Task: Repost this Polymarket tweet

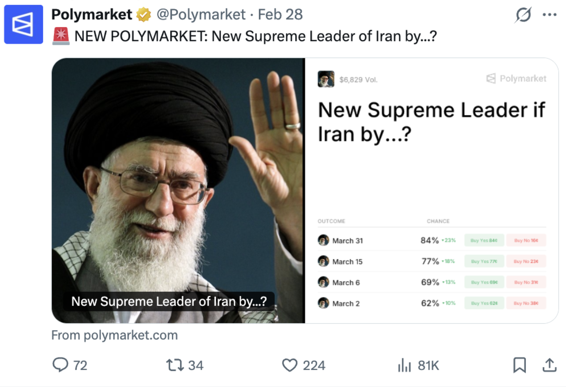Action: (x=175, y=365)
